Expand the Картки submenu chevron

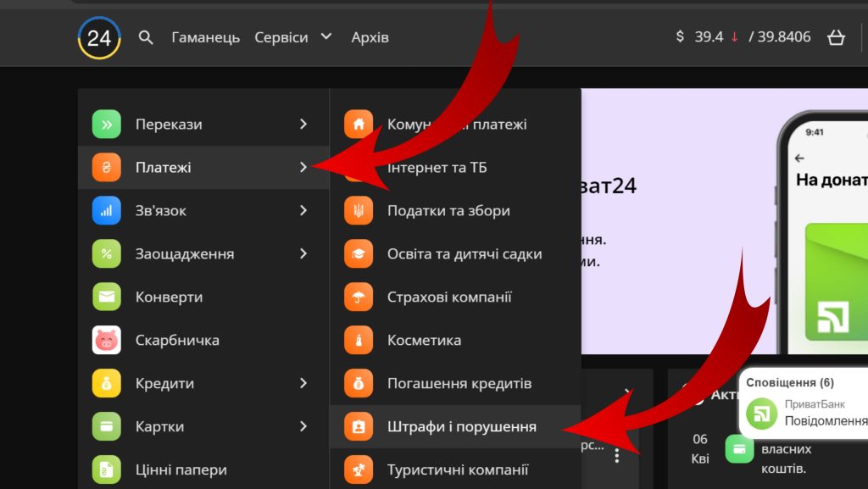pos(303,427)
